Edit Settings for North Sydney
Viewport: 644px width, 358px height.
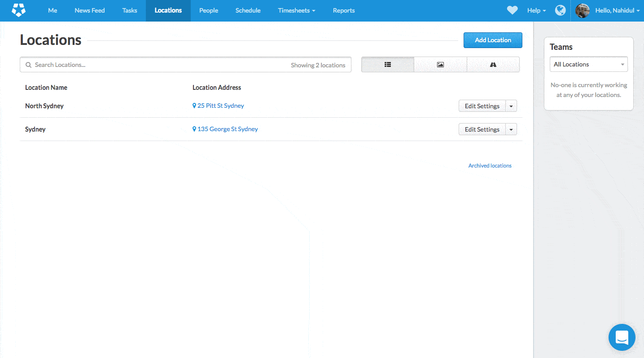point(482,106)
